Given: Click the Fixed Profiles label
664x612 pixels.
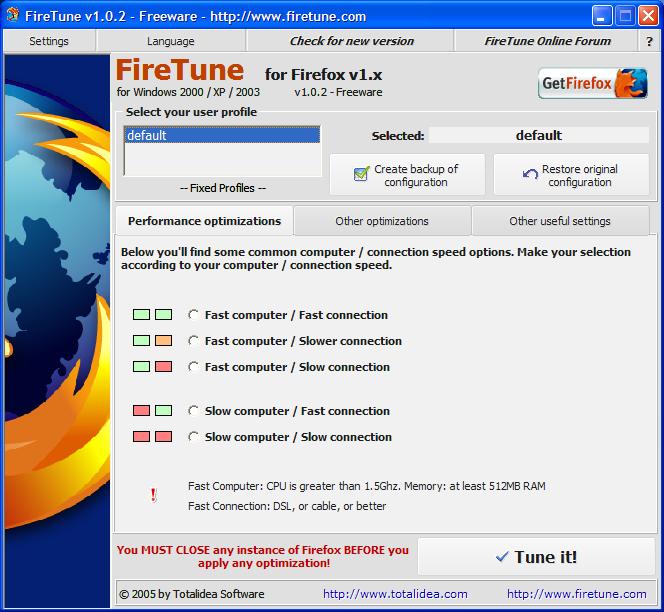Looking at the screenshot, I should coord(223,188).
